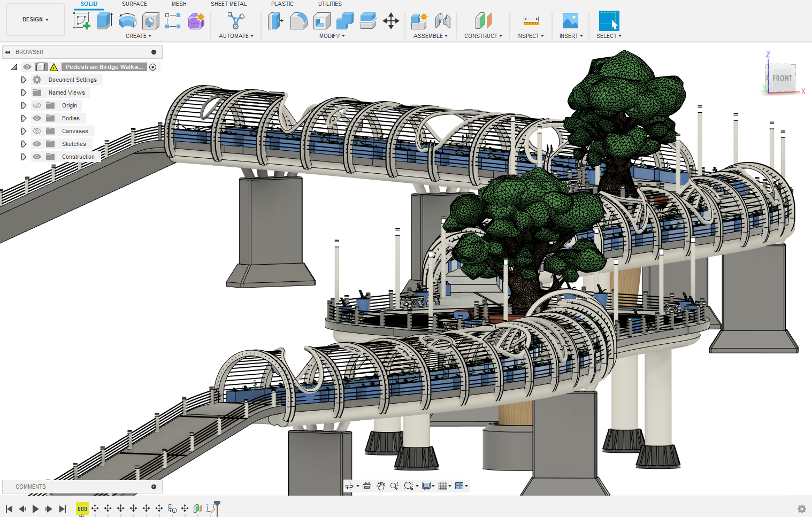Select the Create Sketch tool
The image size is (812, 517).
82,21
